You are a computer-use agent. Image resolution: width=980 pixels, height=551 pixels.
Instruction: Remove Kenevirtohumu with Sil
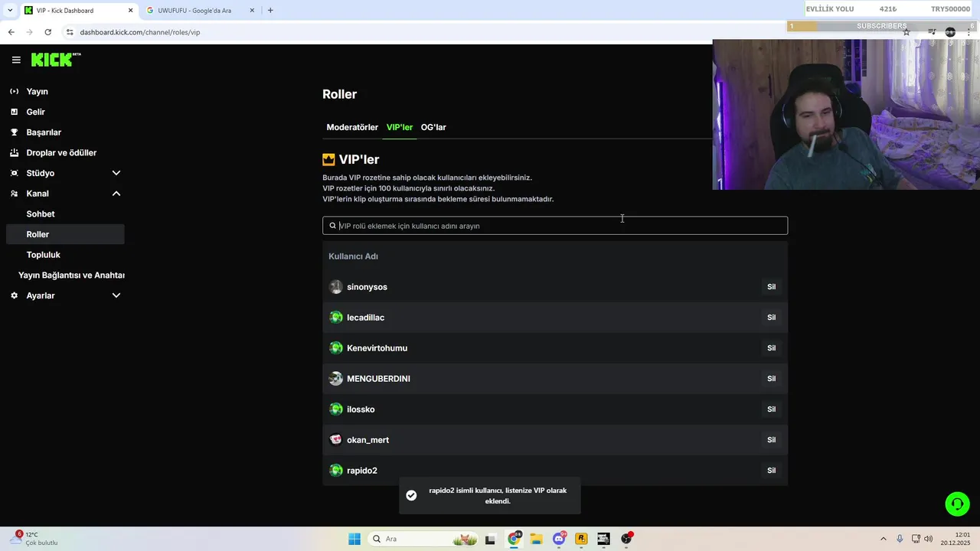[771, 348]
